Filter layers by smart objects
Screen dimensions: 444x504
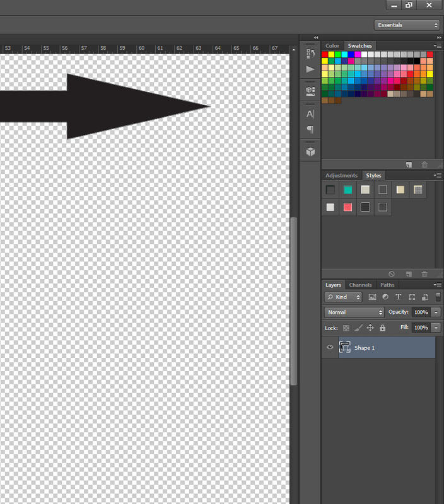[x=425, y=297]
